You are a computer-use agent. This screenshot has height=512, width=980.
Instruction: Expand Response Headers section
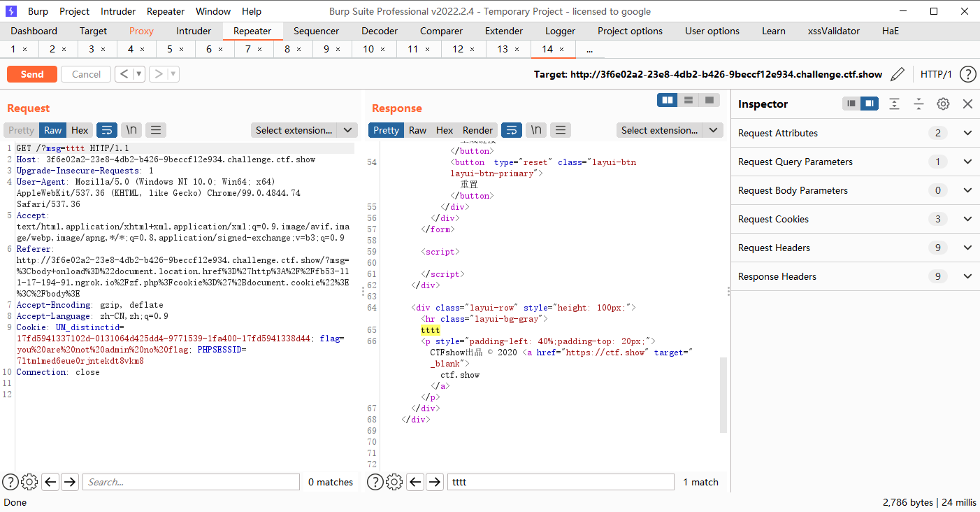point(856,276)
